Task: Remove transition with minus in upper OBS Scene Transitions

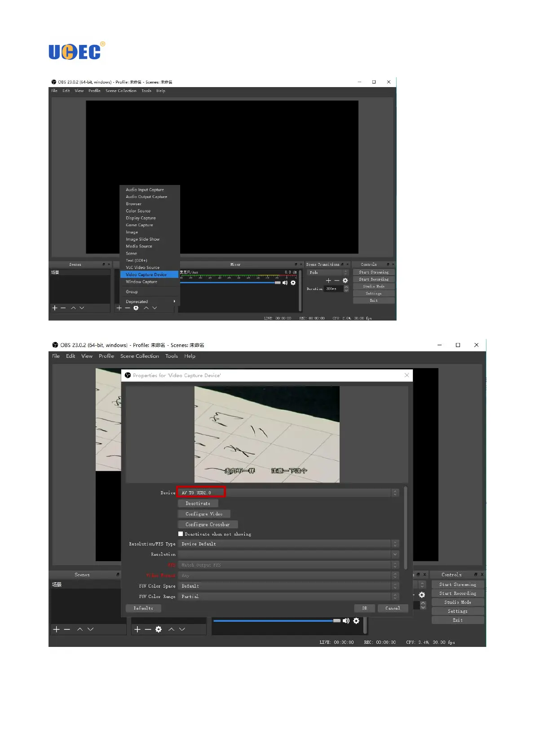Action: point(337,281)
